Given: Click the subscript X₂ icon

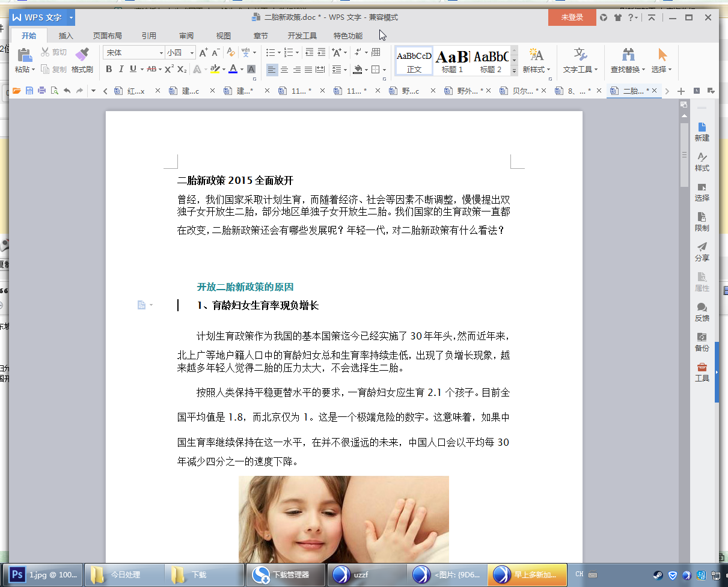Looking at the screenshot, I should click(182, 69).
